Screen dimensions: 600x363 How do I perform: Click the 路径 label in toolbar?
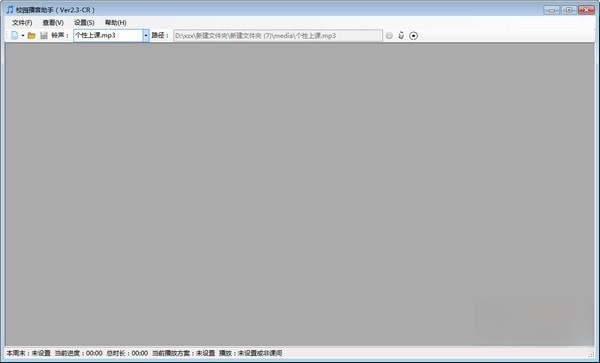pyautogui.click(x=160, y=36)
